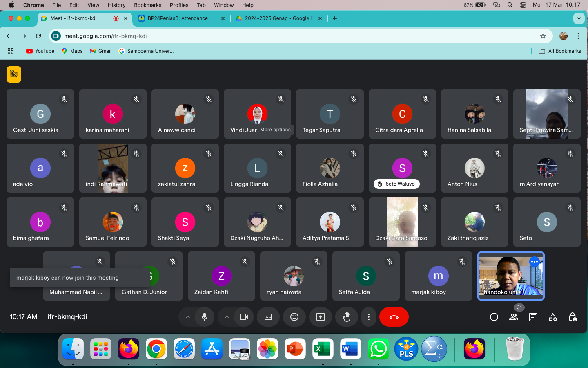
Task: Expand audio settings arrow beside microphone
Action: pos(188,317)
